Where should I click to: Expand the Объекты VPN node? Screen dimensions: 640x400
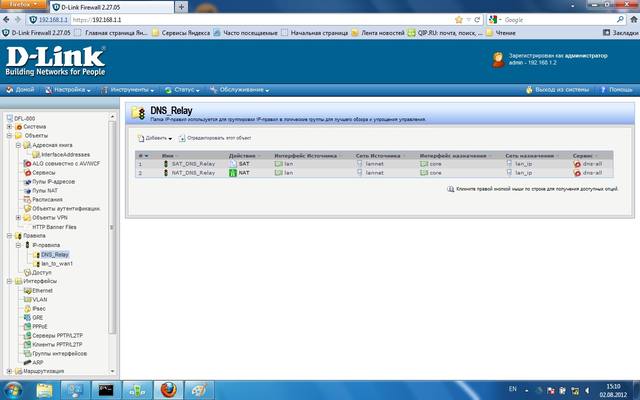[18, 218]
